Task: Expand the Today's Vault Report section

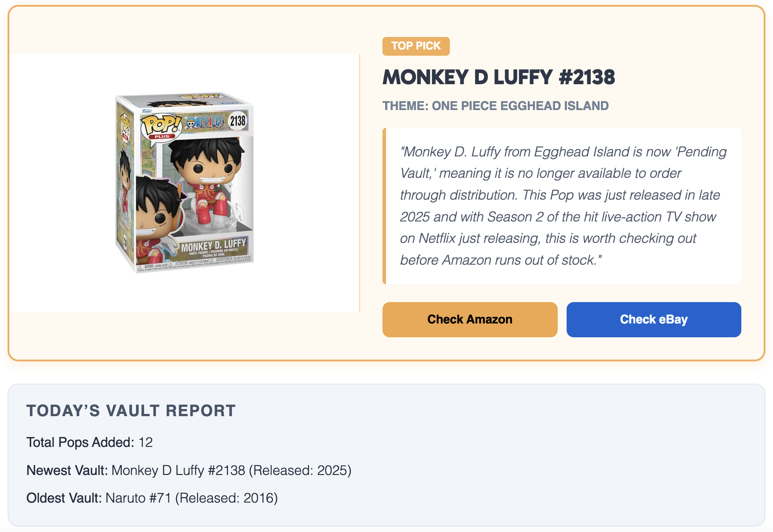Action: (x=131, y=410)
